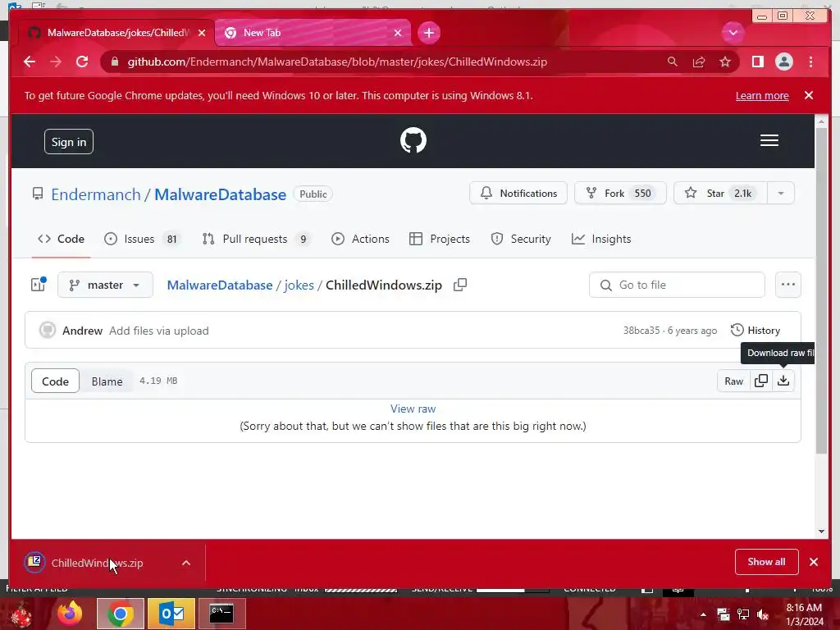Click the Notifications bell button
This screenshot has width=840, height=630.
518,193
